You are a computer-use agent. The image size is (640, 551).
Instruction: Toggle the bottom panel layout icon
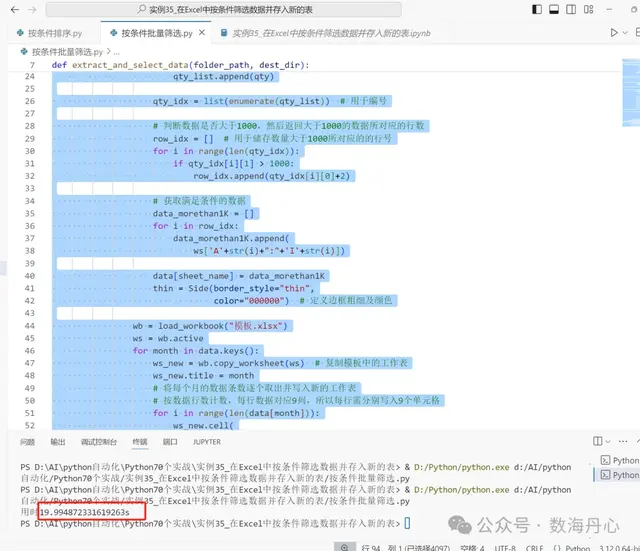pyautogui.click(x=554, y=9)
